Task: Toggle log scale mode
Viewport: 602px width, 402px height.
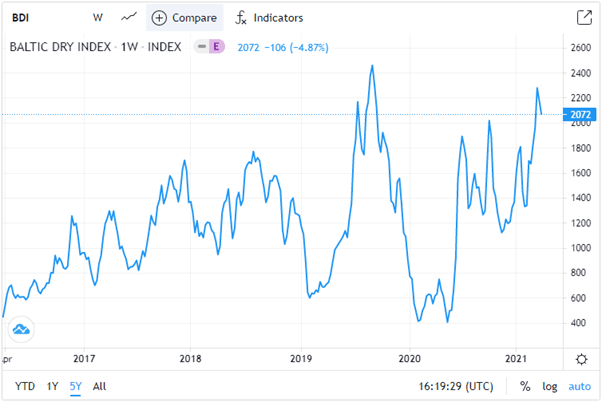Action: [x=549, y=385]
